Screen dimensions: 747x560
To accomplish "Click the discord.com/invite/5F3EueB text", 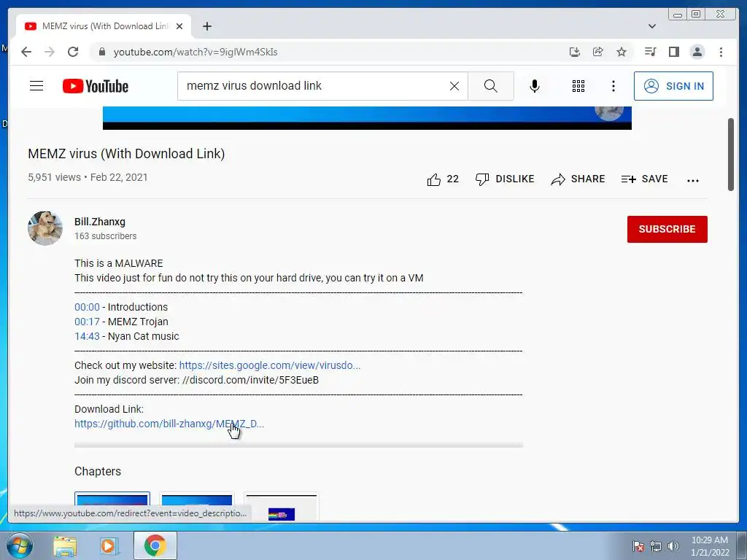I will [251, 380].
